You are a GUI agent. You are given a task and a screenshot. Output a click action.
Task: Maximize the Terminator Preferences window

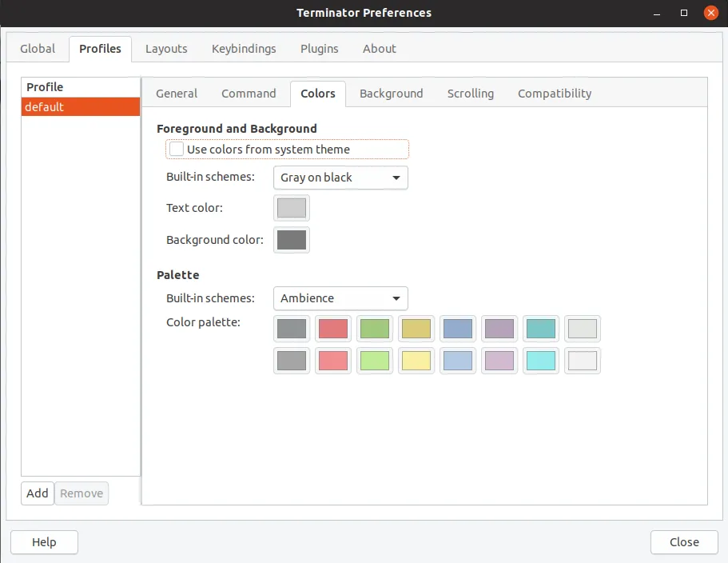pyautogui.click(x=684, y=13)
